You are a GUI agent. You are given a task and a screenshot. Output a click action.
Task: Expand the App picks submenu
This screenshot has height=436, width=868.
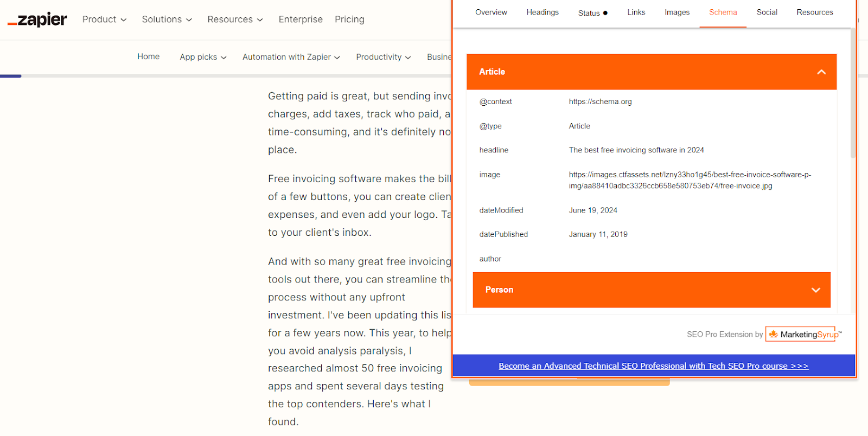pos(203,57)
